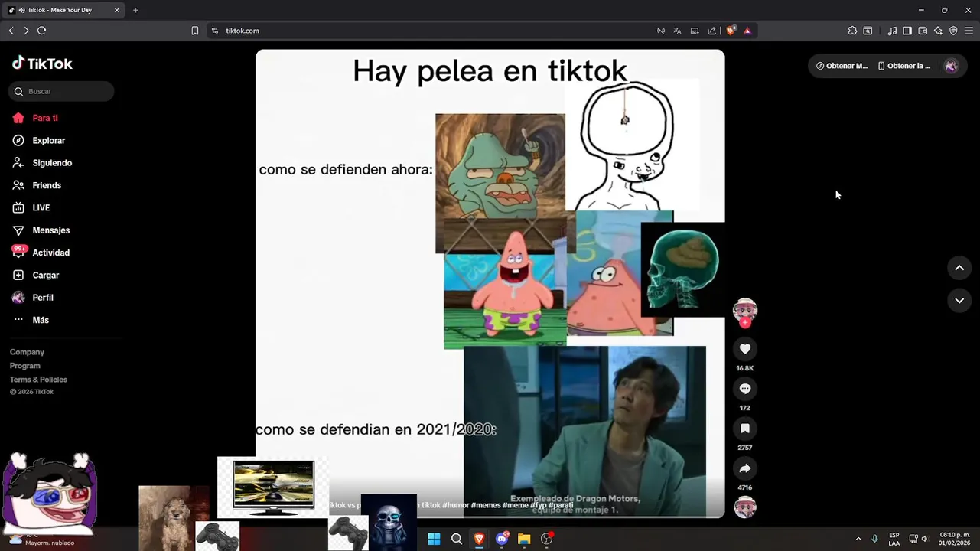Open Brave Rewards triangle icon
The image size is (980, 551).
pyautogui.click(x=747, y=31)
